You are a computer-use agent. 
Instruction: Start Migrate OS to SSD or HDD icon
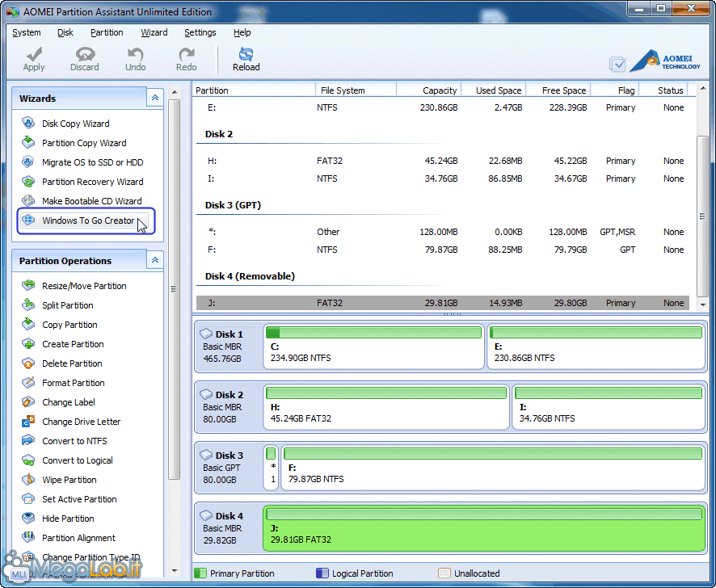coord(28,162)
